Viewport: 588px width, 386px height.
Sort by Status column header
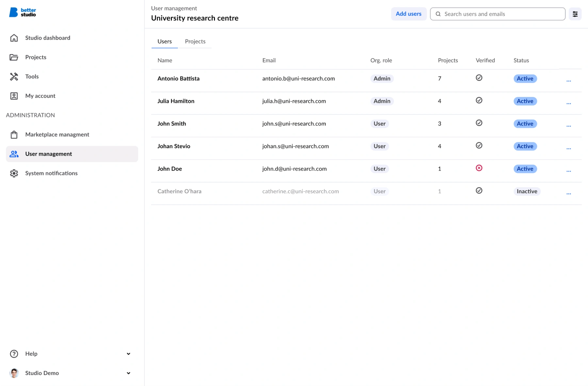(x=521, y=60)
